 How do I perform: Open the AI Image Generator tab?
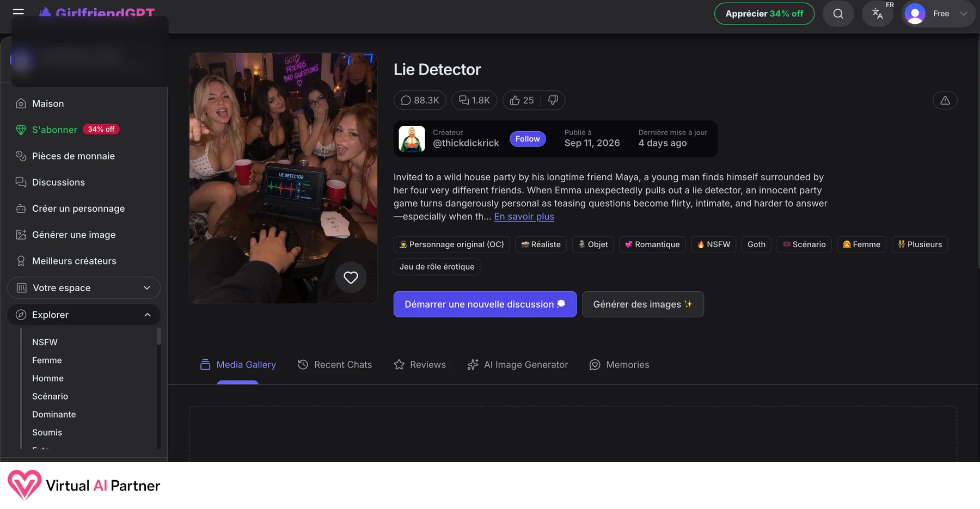(518, 365)
